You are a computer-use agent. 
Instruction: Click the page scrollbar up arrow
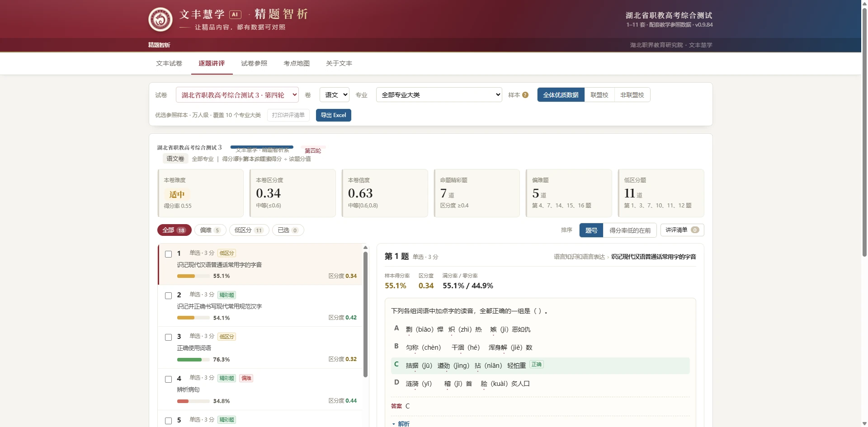[864, 3]
